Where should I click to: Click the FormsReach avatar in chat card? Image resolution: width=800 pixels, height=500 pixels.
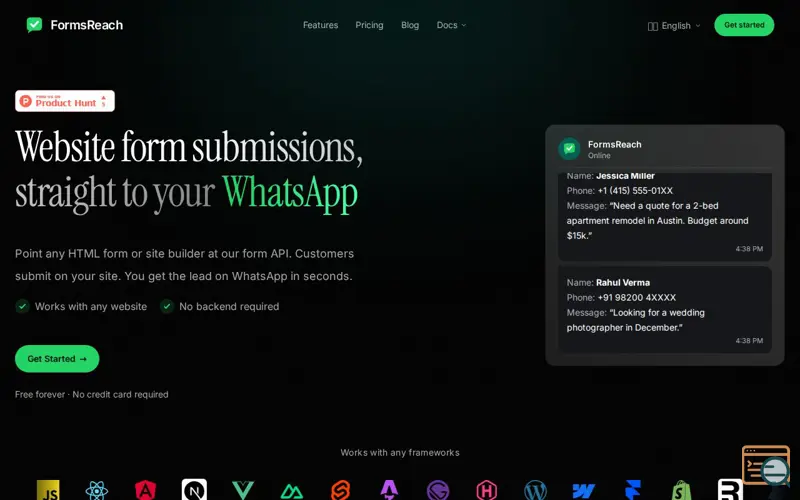click(x=569, y=148)
